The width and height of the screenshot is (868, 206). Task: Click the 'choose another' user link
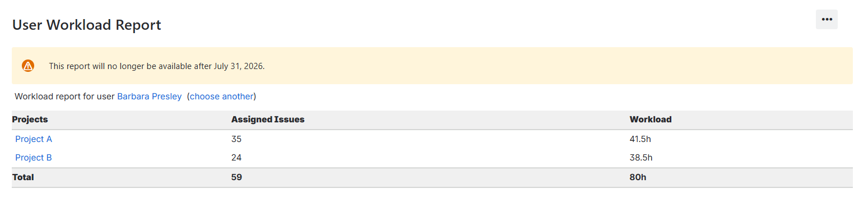pyautogui.click(x=221, y=97)
